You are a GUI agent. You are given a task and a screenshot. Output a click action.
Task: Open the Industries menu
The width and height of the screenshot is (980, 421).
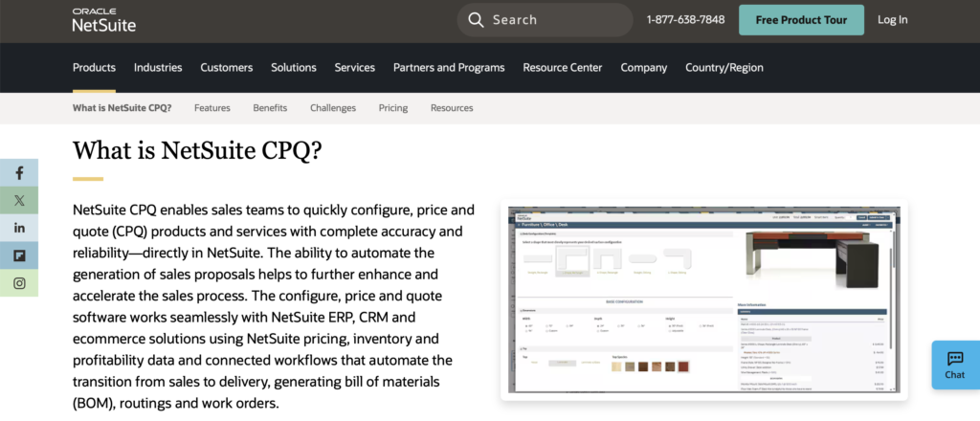click(158, 68)
